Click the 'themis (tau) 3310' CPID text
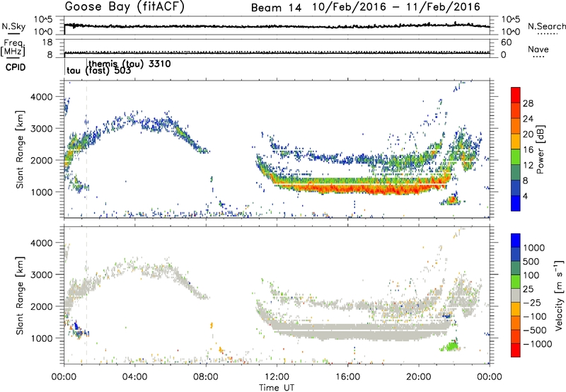566x392 pixels. tap(130, 64)
